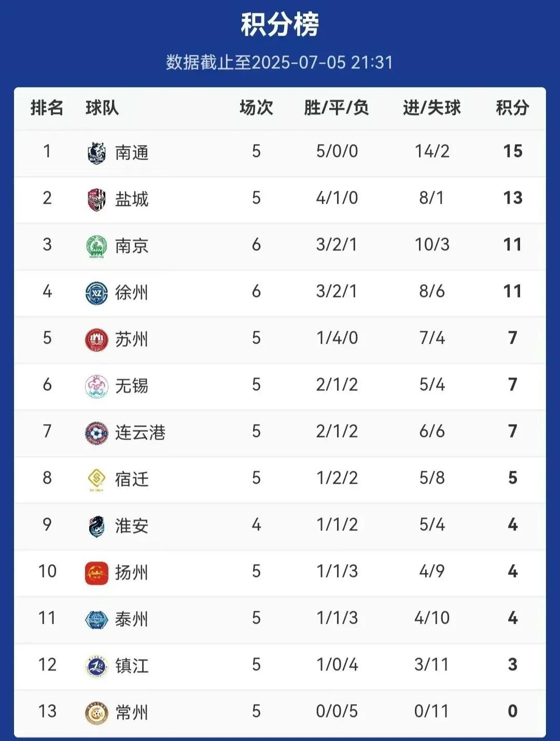Select the 连云港 football badge icon
This screenshot has height=741, width=560.
click(x=96, y=433)
